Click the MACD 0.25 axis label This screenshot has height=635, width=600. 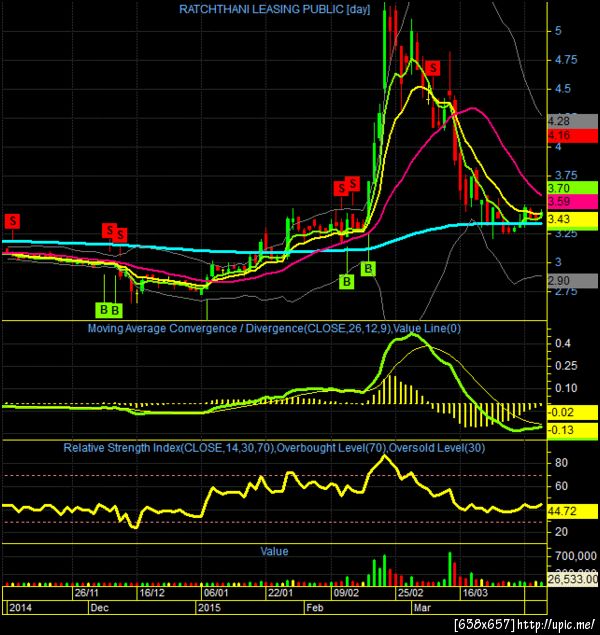coord(566,366)
